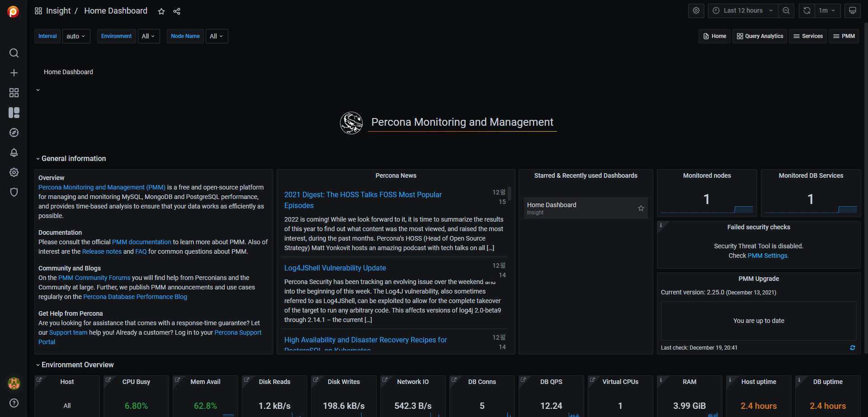Open the Explore compass icon
The width and height of the screenshot is (868, 417).
(x=14, y=133)
